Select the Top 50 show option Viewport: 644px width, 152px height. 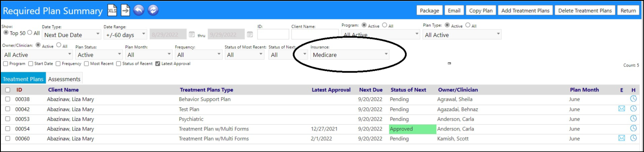[6, 32]
